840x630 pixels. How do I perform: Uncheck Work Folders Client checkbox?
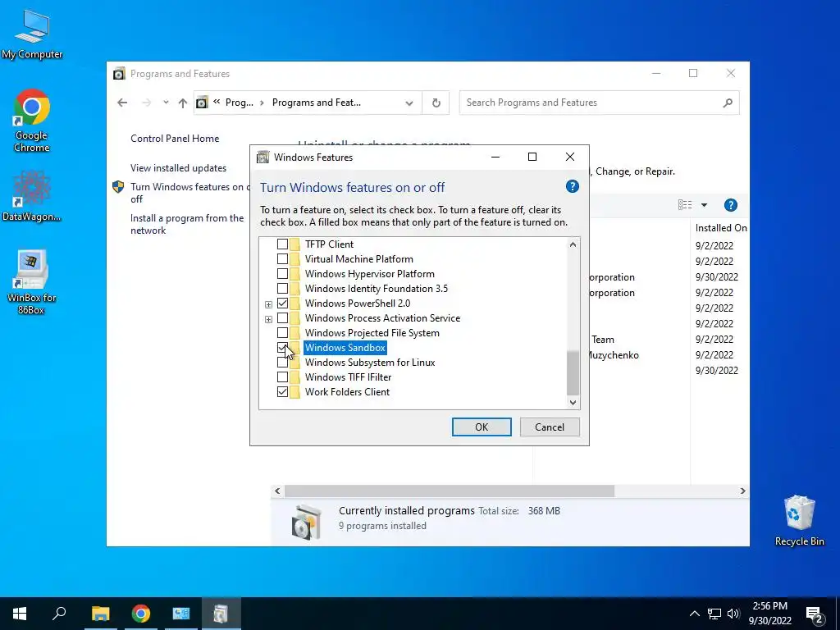(x=282, y=392)
